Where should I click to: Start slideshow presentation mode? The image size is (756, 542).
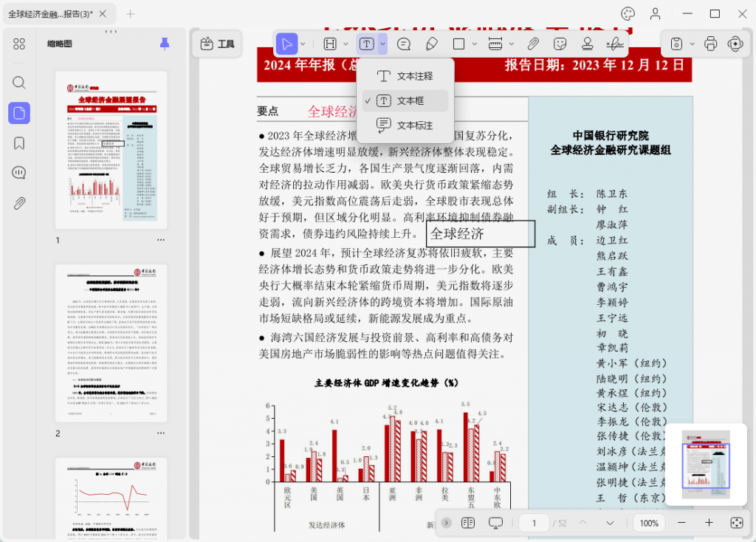(495, 524)
